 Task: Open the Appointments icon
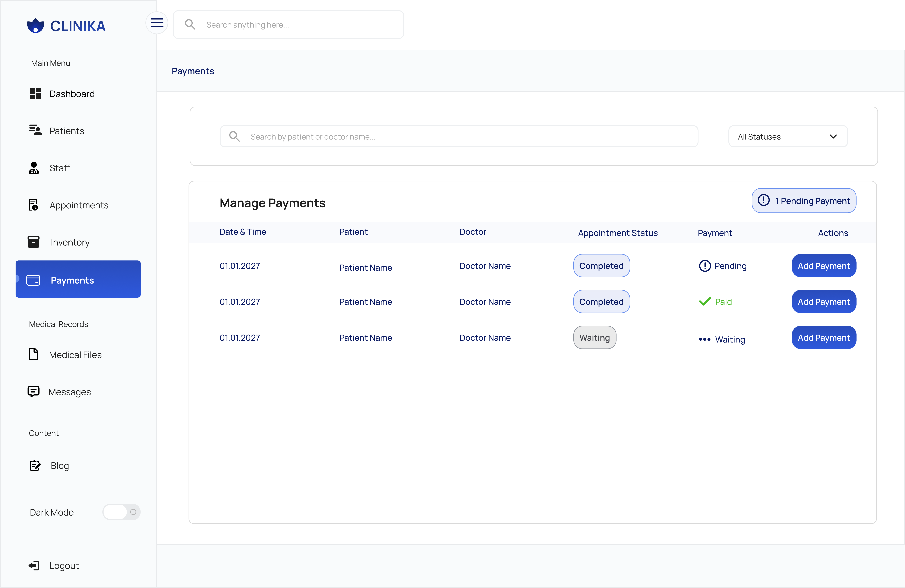pyautogui.click(x=34, y=205)
